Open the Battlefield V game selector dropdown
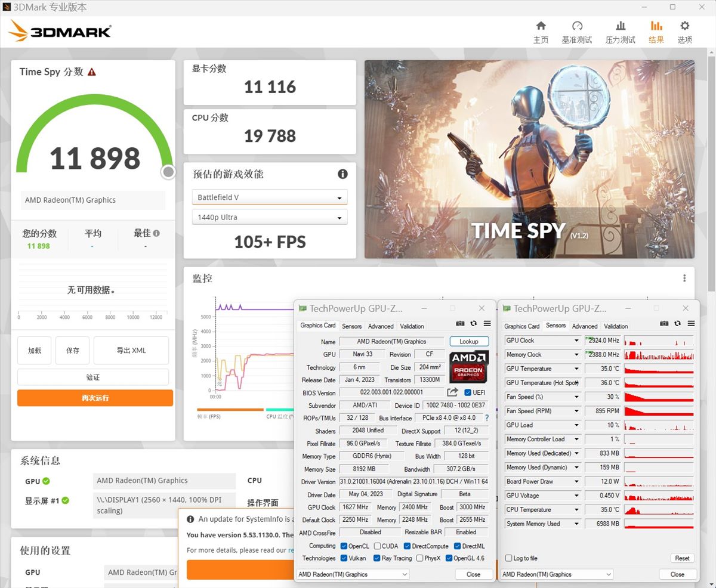716x588 pixels. pyautogui.click(x=269, y=197)
